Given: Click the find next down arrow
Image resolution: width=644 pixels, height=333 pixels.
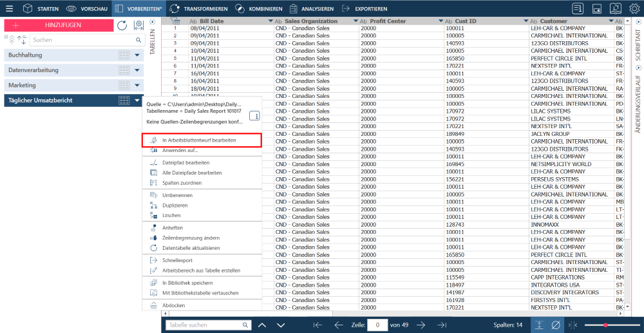Looking at the screenshot, I should (x=281, y=325).
